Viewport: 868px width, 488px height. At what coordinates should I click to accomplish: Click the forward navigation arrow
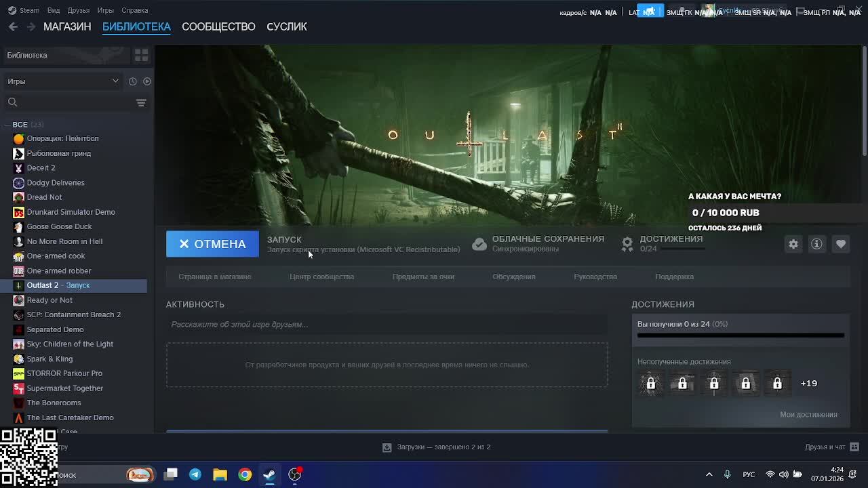31,26
